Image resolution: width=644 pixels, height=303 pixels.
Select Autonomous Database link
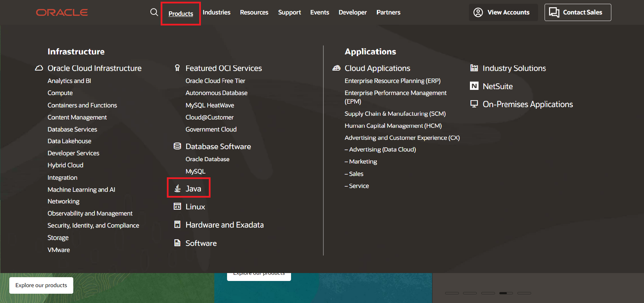click(216, 93)
